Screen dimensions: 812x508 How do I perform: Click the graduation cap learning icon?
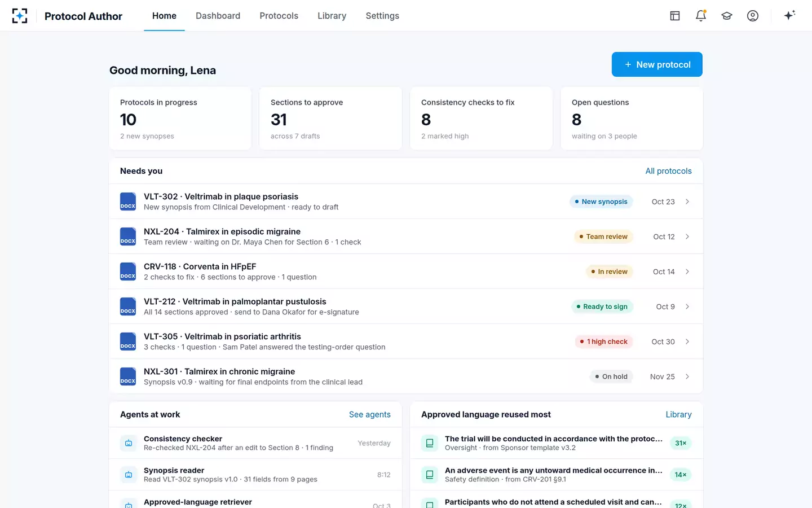pos(727,16)
